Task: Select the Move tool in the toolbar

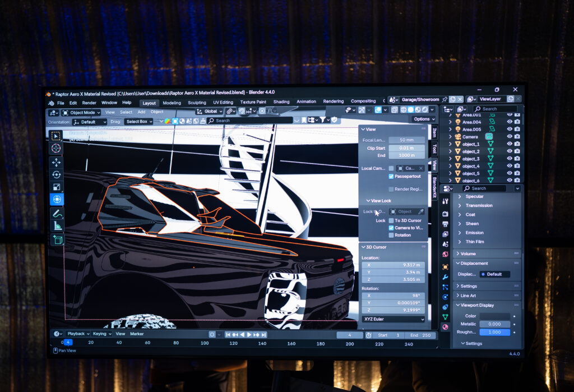Action: (x=57, y=162)
